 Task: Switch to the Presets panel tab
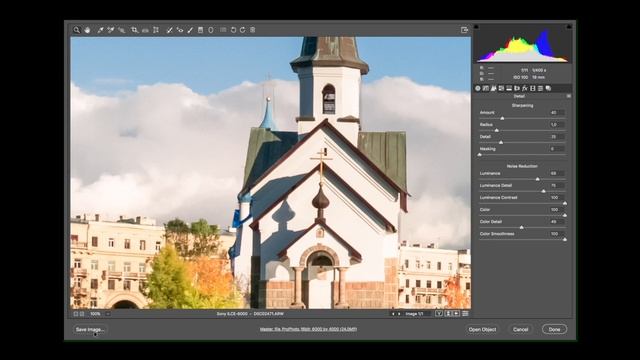click(x=540, y=88)
